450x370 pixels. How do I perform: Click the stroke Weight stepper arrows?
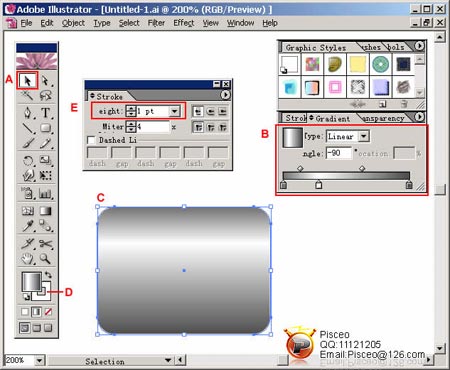click(131, 111)
